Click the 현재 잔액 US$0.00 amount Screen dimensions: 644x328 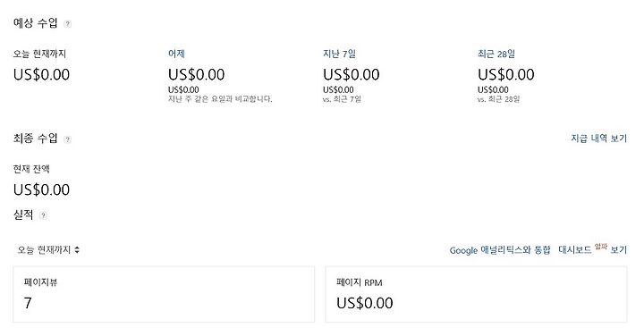(41, 189)
